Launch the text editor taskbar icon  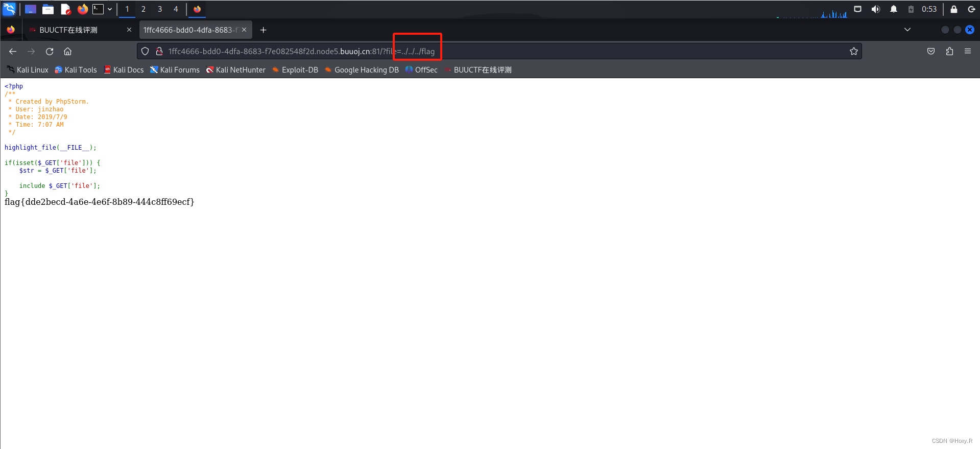pyautogui.click(x=65, y=9)
